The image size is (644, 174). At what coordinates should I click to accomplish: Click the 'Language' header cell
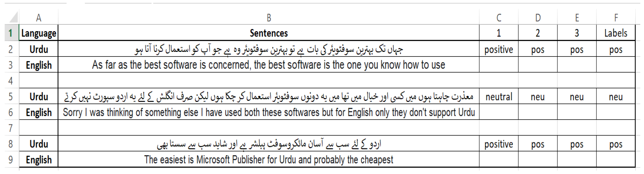(x=38, y=33)
